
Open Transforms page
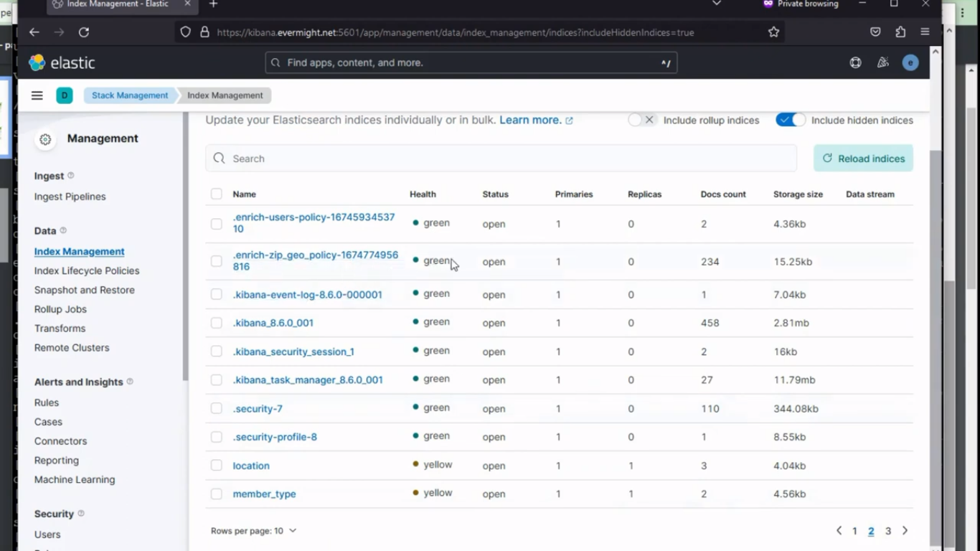(x=60, y=329)
